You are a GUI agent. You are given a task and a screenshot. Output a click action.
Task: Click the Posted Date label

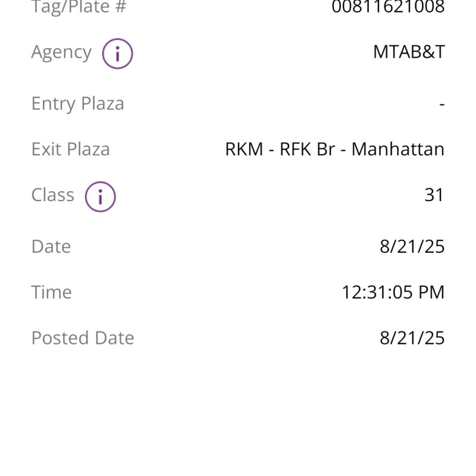(x=82, y=338)
